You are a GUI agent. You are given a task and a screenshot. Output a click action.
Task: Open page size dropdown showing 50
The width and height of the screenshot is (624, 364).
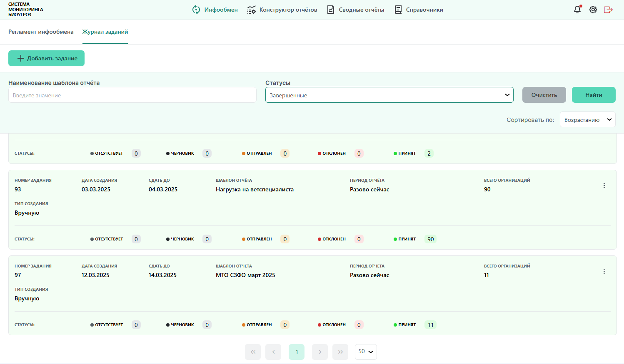coord(366,352)
